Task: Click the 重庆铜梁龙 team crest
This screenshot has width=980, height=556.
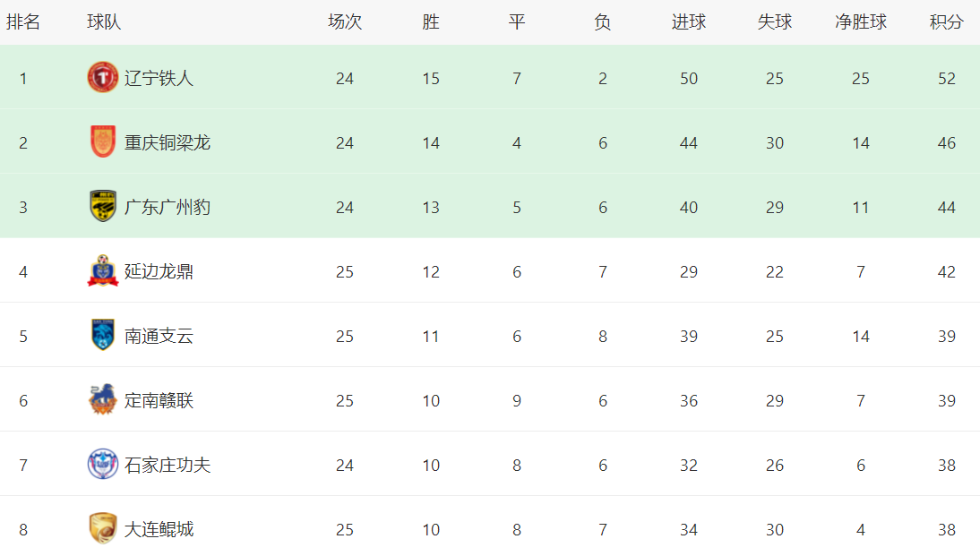Action: [102, 142]
